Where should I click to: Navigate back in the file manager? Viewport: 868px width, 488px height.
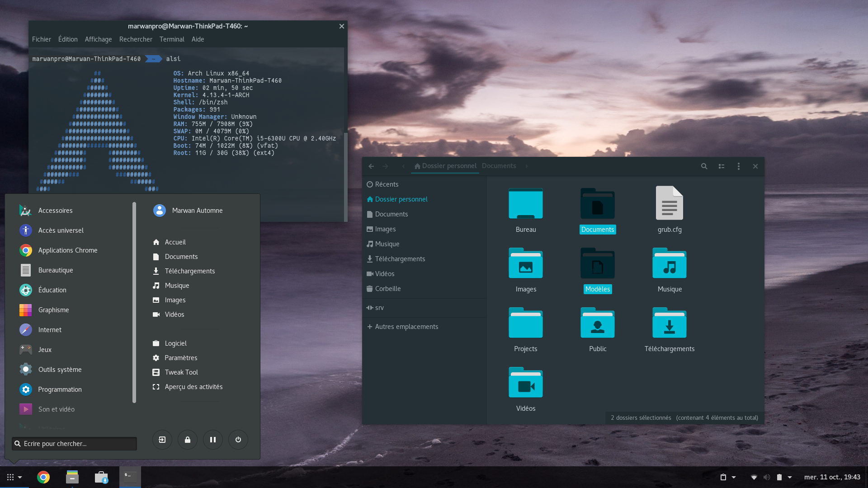pyautogui.click(x=371, y=166)
